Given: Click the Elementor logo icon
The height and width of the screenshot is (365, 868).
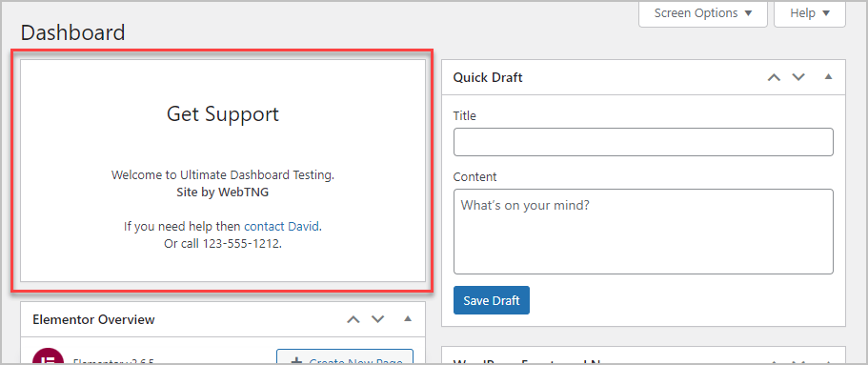Looking at the screenshot, I should click(49, 356).
